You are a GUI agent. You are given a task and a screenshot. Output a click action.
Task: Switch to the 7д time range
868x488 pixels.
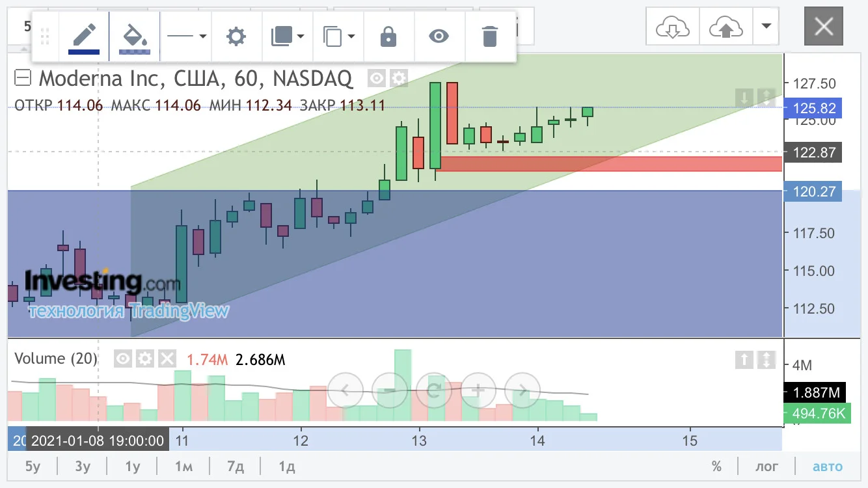point(236,467)
